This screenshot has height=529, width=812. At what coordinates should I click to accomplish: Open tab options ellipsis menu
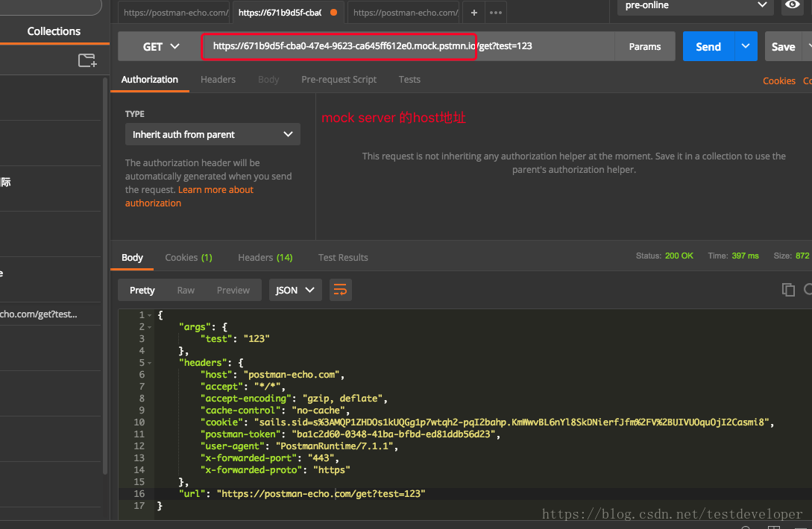[x=495, y=13]
